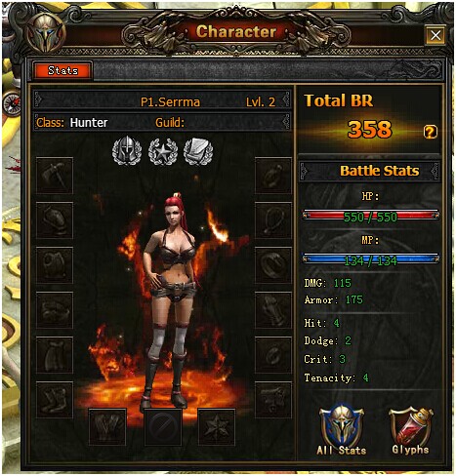Select the empty wings slot at bottom
This screenshot has height=476, width=456.
(107, 427)
